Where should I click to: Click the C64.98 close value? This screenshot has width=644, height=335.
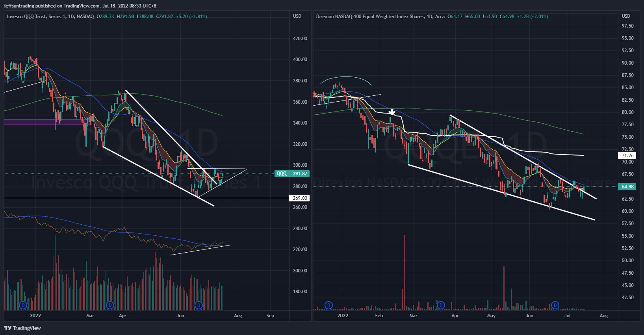tap(507, 17)
